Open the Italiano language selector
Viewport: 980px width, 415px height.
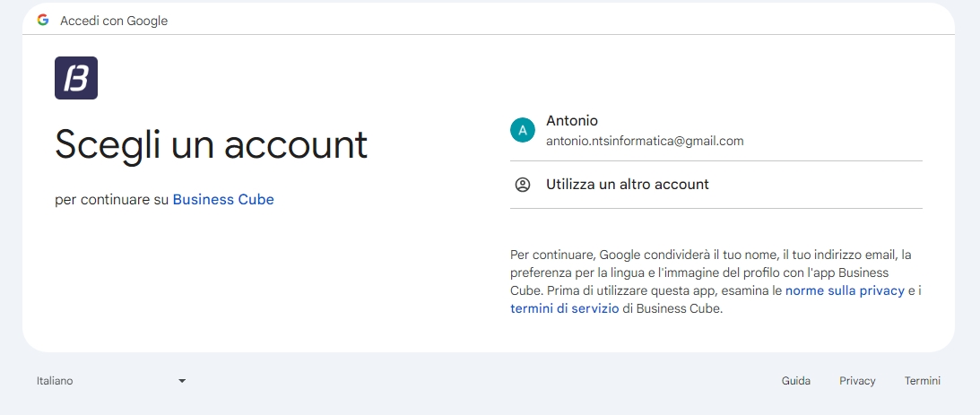click(109, 381)
